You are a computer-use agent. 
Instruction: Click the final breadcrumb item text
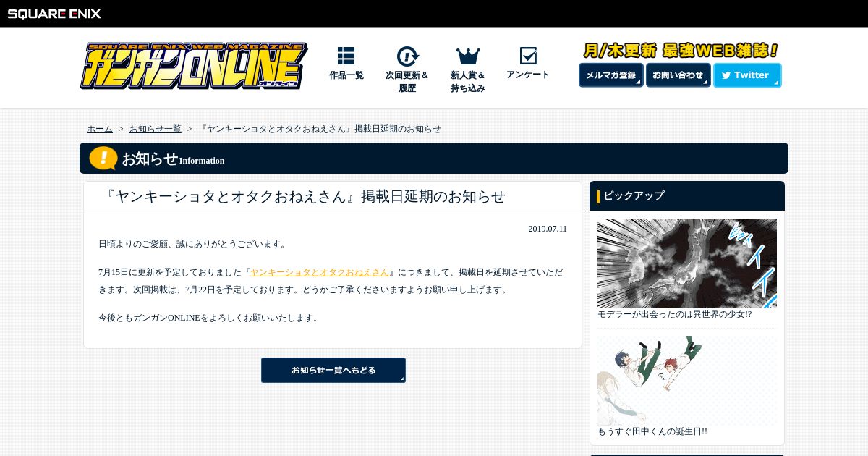tap(320, 129)
